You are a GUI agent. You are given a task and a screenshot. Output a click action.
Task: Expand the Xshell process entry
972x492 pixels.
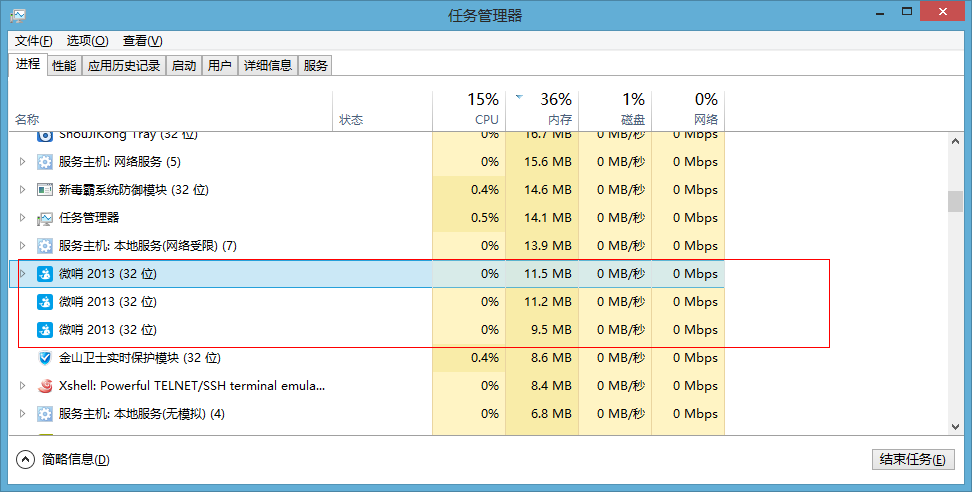[23, 386]
